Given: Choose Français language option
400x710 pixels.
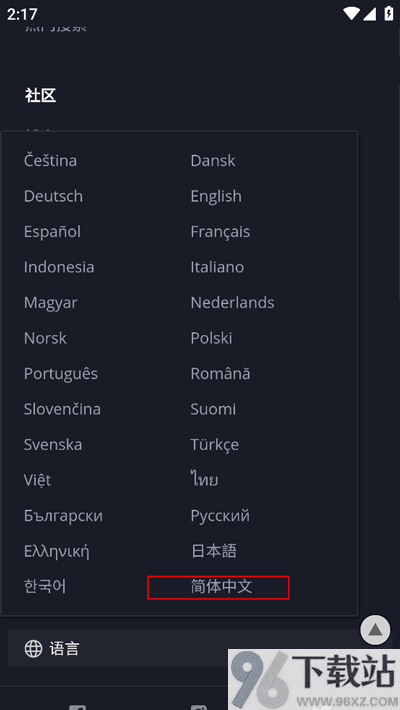Looking at the screenshot, I should click(x=220, y=232).
